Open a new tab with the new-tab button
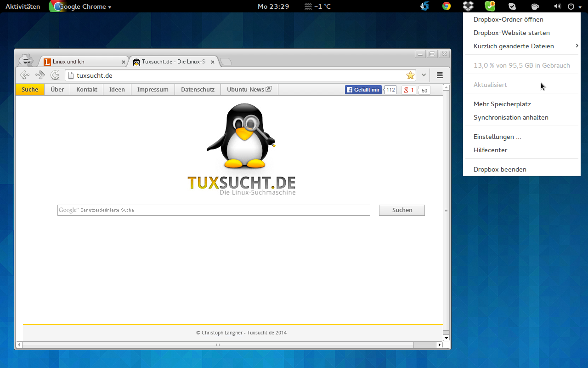 pyautogui.click(x=226, y=62)
